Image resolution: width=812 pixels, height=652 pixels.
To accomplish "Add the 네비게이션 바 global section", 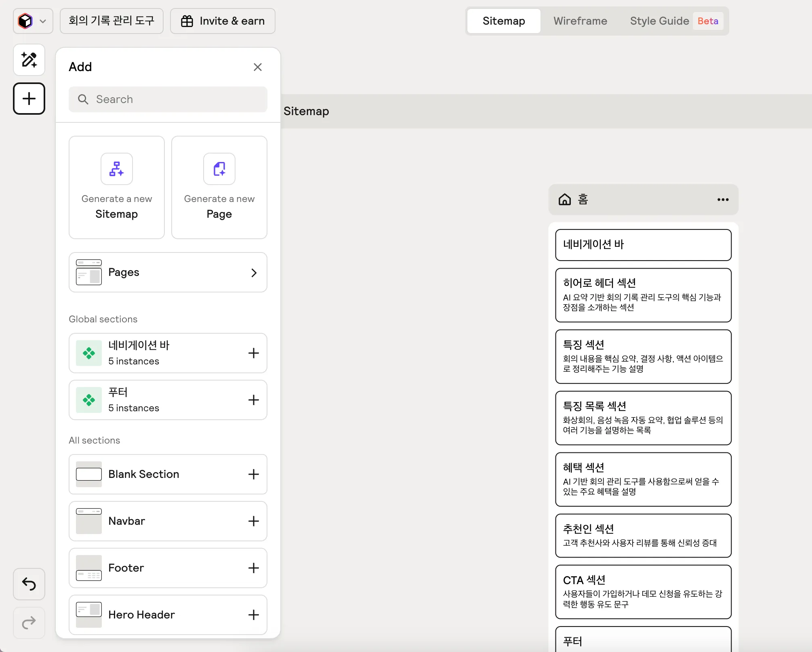I will coord(253,353).
